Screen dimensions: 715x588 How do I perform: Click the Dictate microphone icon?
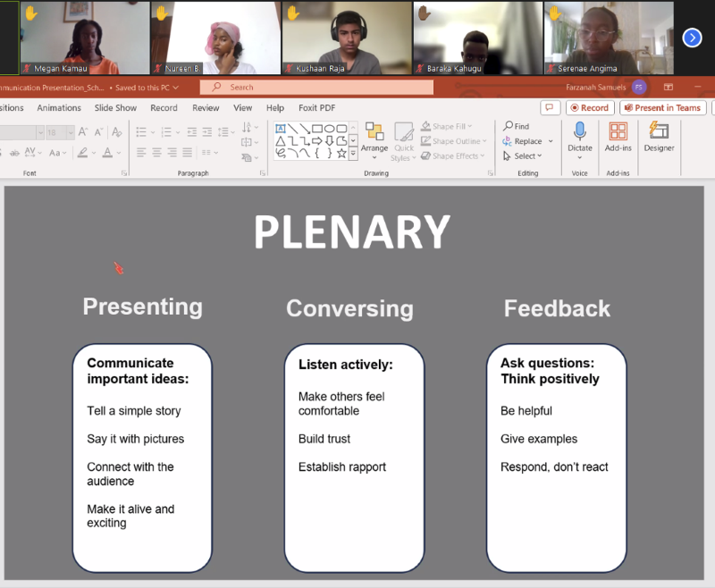point(579,132)
